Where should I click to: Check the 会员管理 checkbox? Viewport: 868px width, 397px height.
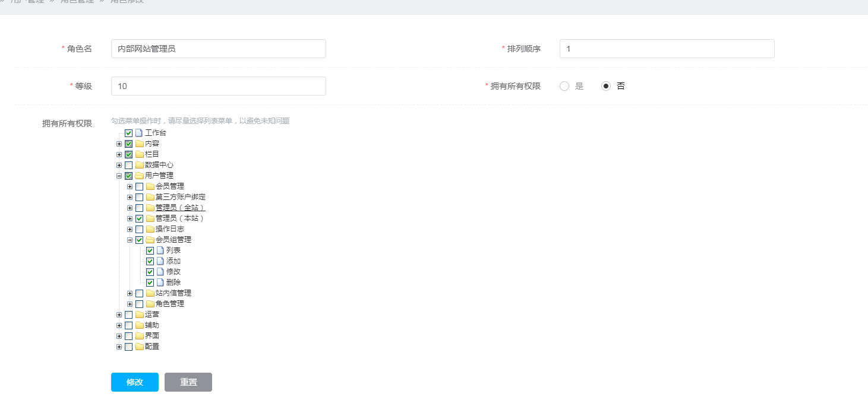tap(139, 186)
